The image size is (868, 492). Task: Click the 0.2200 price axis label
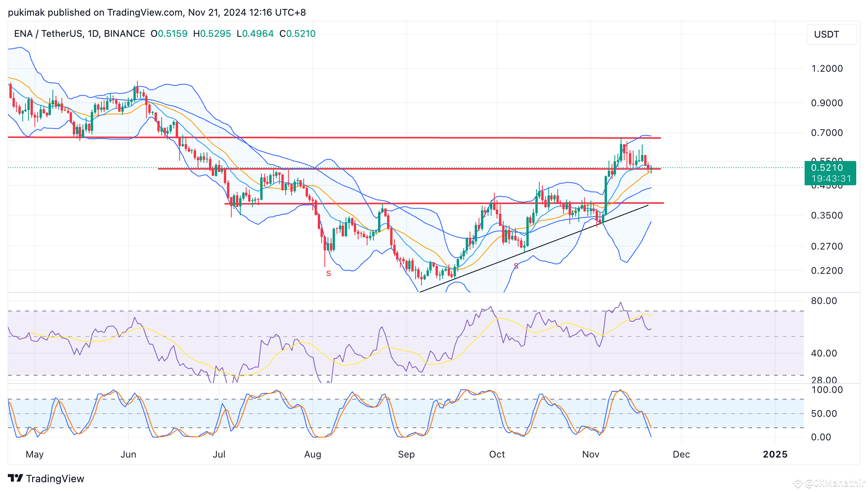point(827,271)
